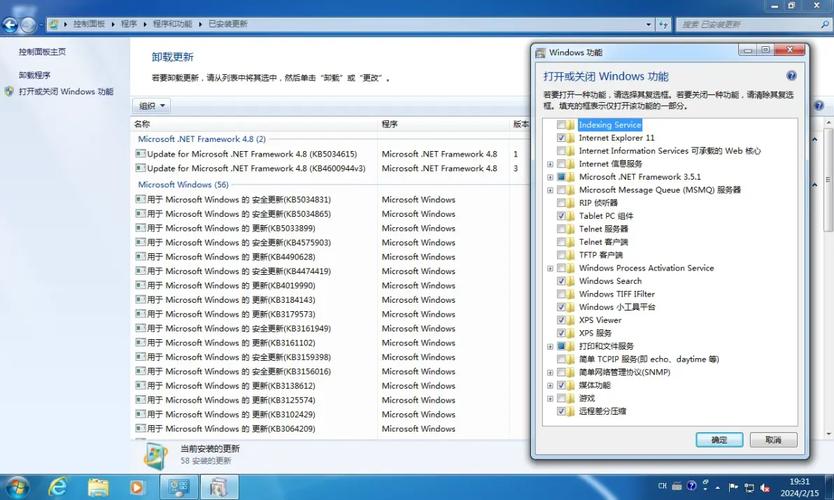Expand Internet 信息服务 tree node
Image resolution: width=834 pixels, height=500 pixels.
550,164
